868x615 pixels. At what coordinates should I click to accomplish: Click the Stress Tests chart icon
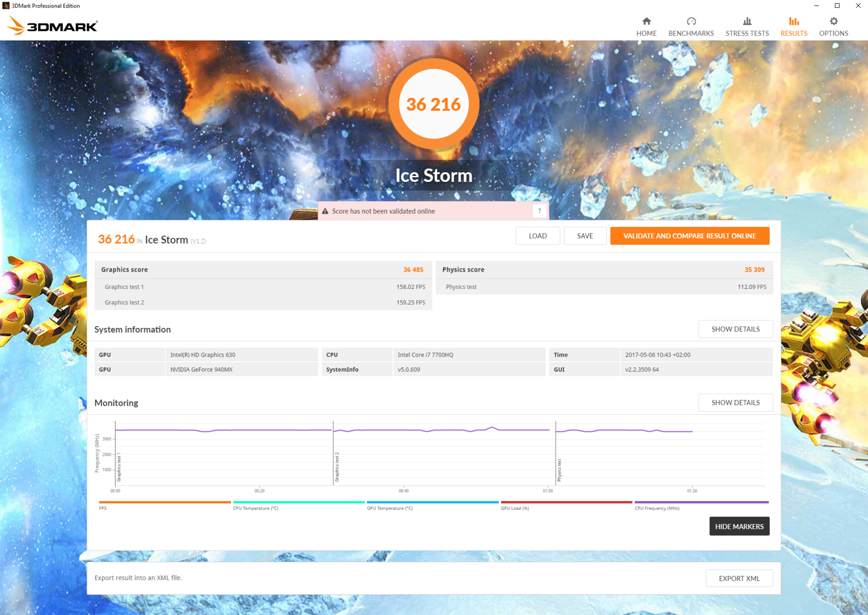(x=747, y=21)
